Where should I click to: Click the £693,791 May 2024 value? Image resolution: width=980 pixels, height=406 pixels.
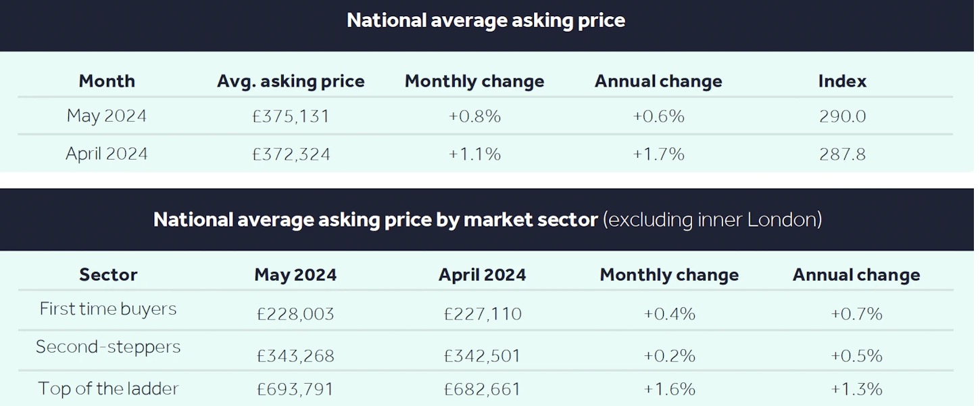(295, 390)
